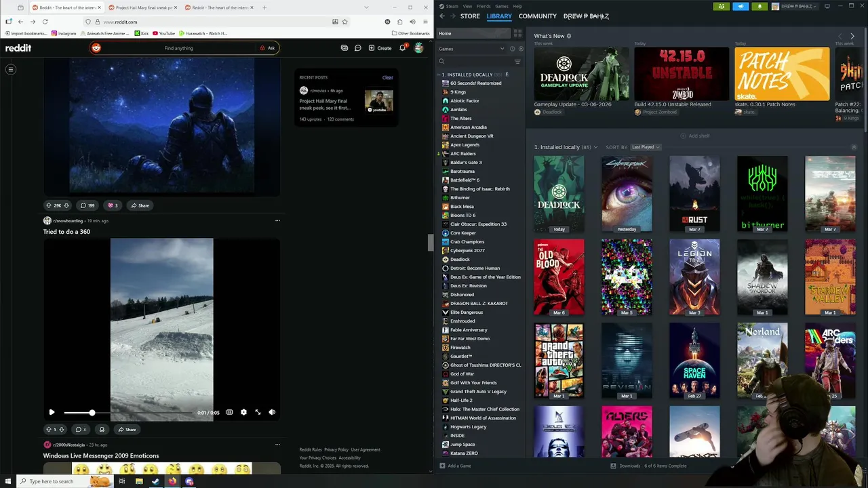Viewport: 868px width, 488px height.
Task: Open File Explorer from taskbar
Action: (139, 481)
